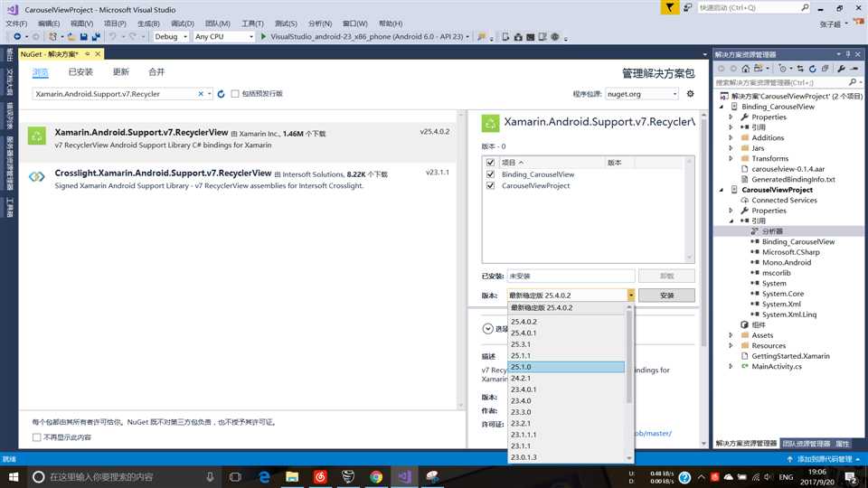Select version 25.4.0.1 in the list

pos(566,333)
